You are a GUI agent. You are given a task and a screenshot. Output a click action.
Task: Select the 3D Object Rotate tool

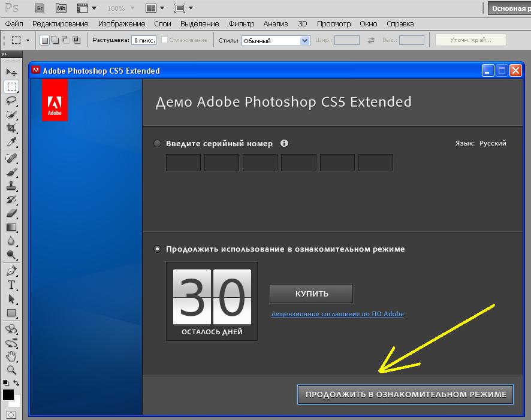11,328
